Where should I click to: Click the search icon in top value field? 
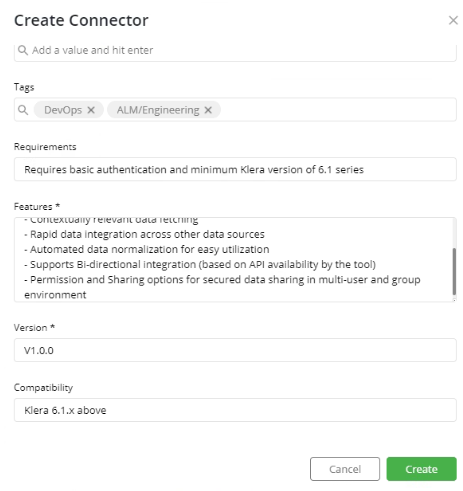tap(23, 50)
